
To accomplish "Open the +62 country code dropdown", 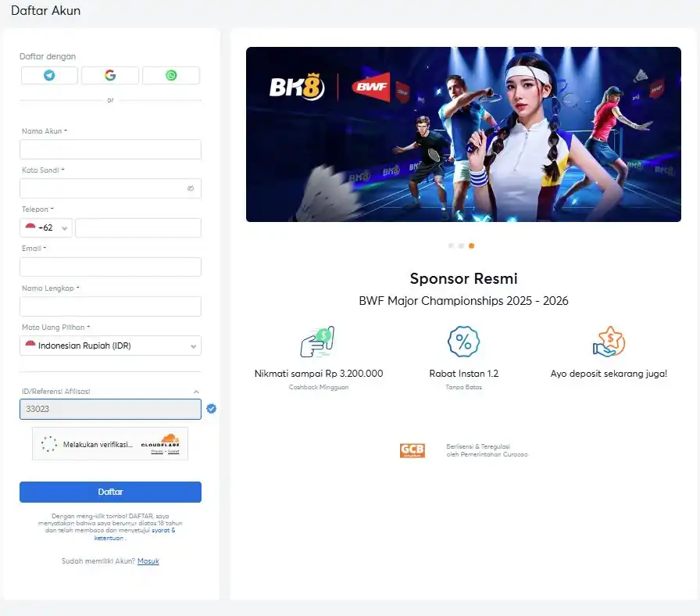I will tap(46, 227).
